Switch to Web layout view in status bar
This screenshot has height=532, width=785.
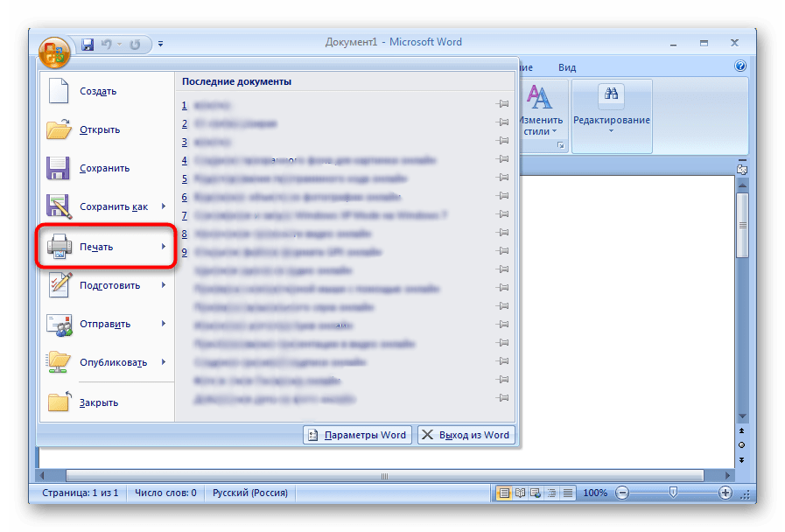(534, 493)
